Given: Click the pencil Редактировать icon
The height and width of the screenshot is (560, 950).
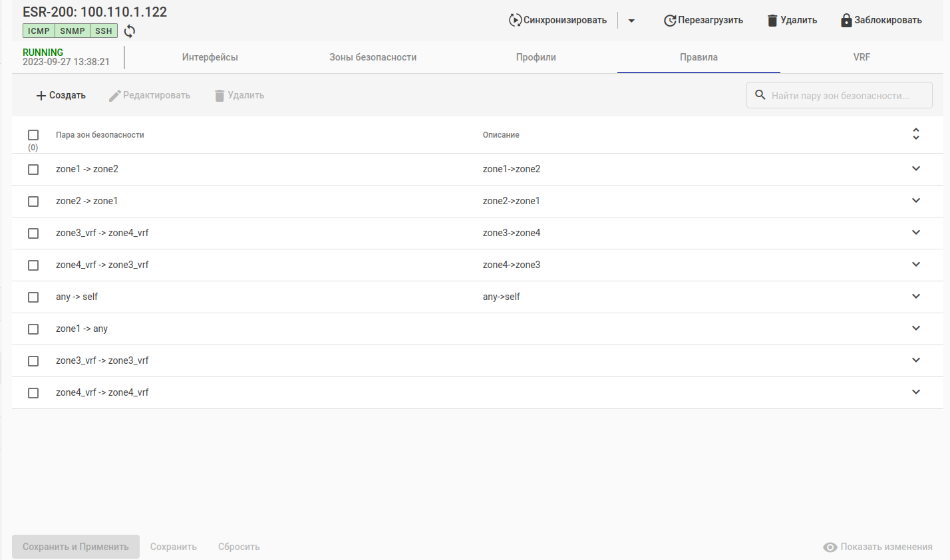Looking at the screenshot, I should [x=114, y=96].
